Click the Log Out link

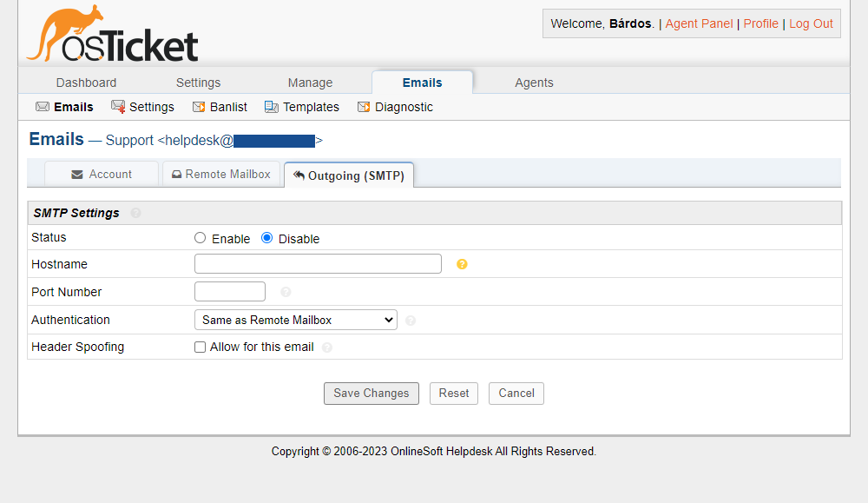[811, 23]
